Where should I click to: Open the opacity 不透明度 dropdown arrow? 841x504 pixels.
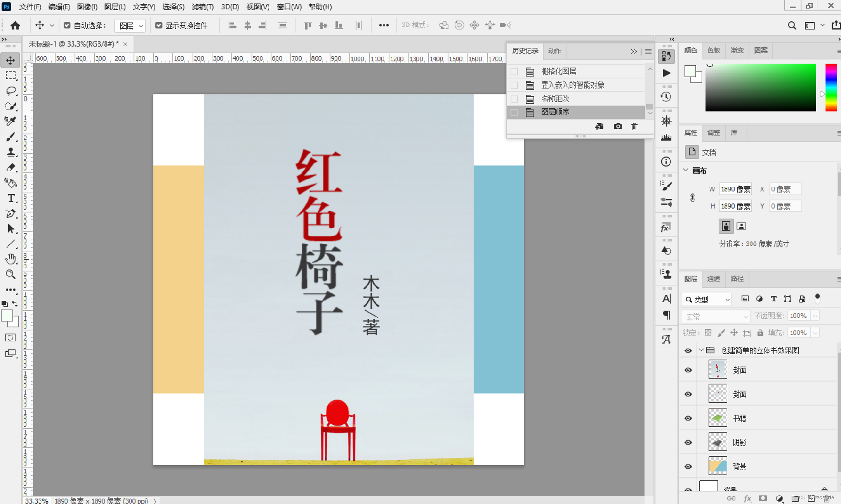[x=816, y=316]
